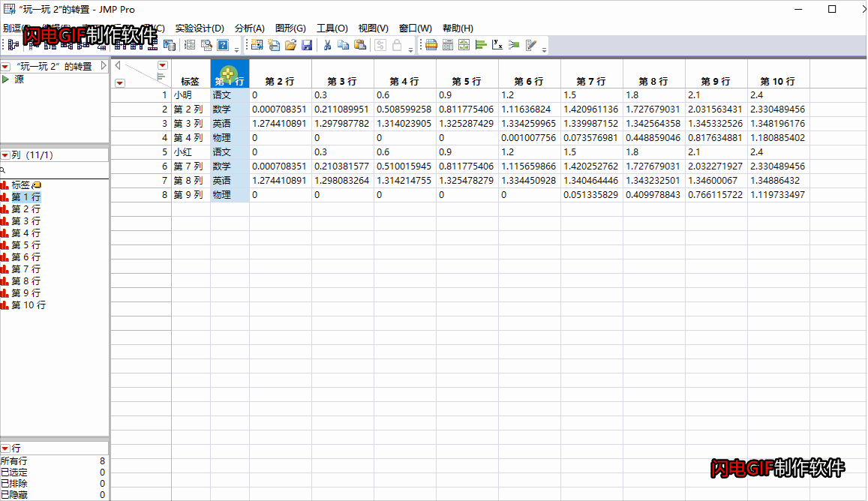Select the y-x axis plot toolbar icon
This screenshot has height=501, width=868.
tap(497, 45)
